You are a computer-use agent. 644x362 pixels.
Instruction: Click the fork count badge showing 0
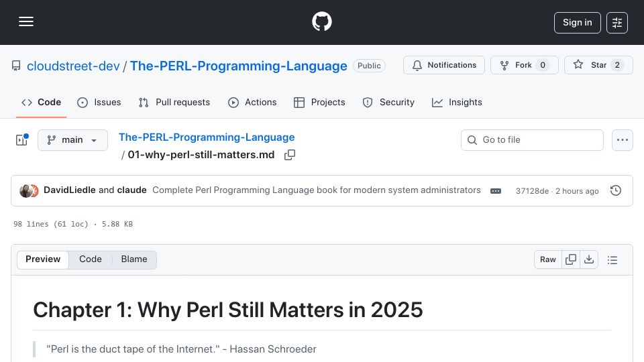pos(543,65)
